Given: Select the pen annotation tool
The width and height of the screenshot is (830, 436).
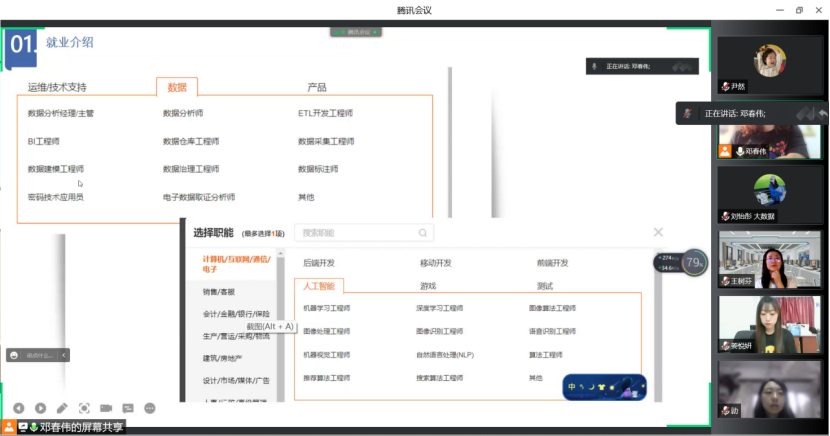Looking at the screenshot, I should coord(62,408).
